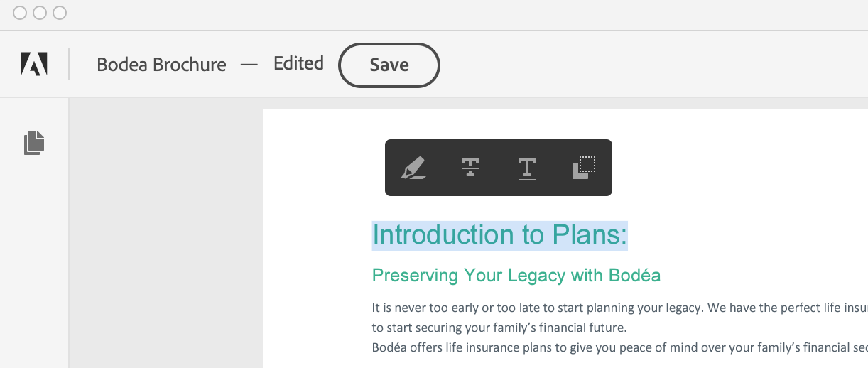The width and height of the screenshot is (868, 368).
Task: Click the copy selection marquee icon
Action: [x=583, y=168]
